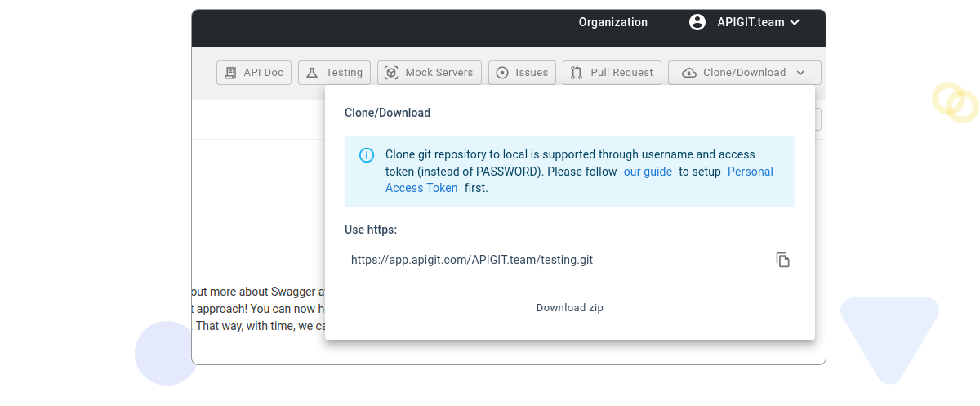Click the Organization menu item

(613, 22)
